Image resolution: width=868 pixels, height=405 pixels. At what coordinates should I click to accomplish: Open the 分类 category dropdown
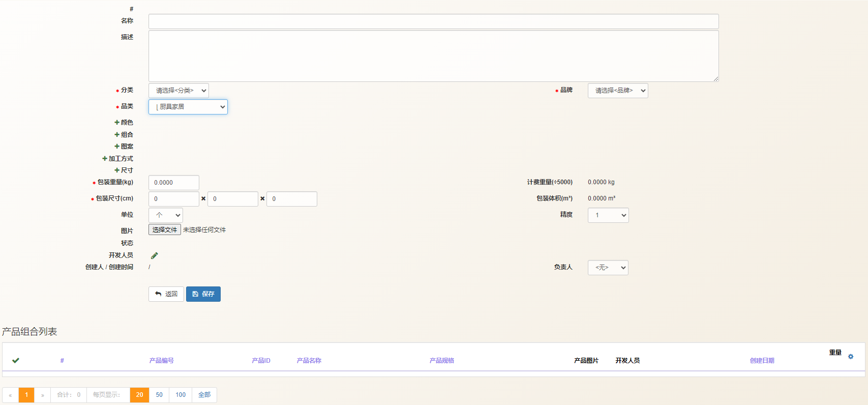[178, 91]
